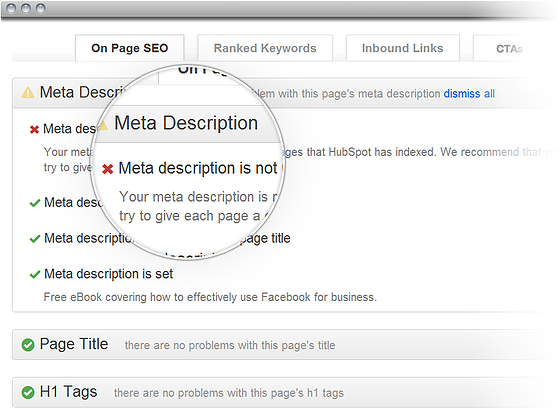
Task: Click the magnified red X icon in the lens
Action: [108, 169]
